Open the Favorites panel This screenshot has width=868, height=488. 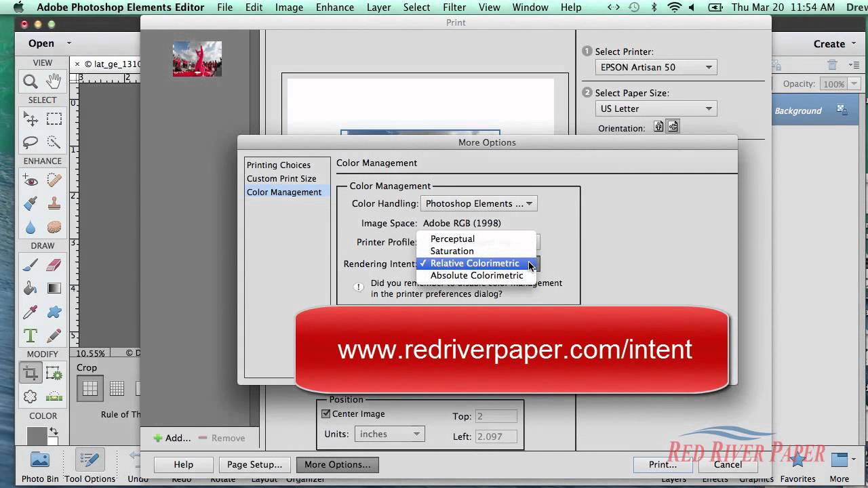pos(797,466)
